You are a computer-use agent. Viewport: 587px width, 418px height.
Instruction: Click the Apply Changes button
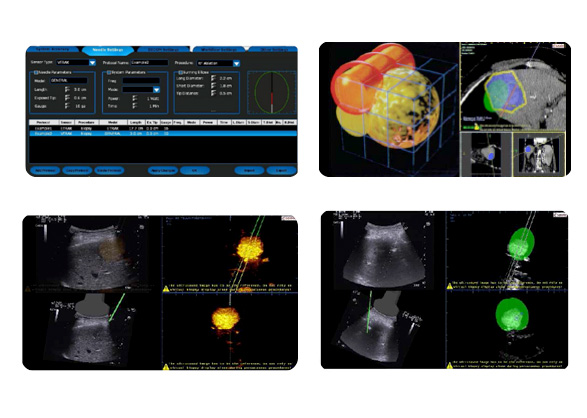(x=162, y=171)
